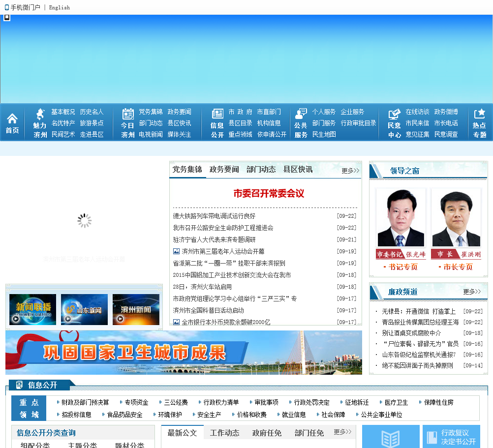Open 行政复议决定书公开 tile
This screenshot has width=493, height=448.
point(451,437)
